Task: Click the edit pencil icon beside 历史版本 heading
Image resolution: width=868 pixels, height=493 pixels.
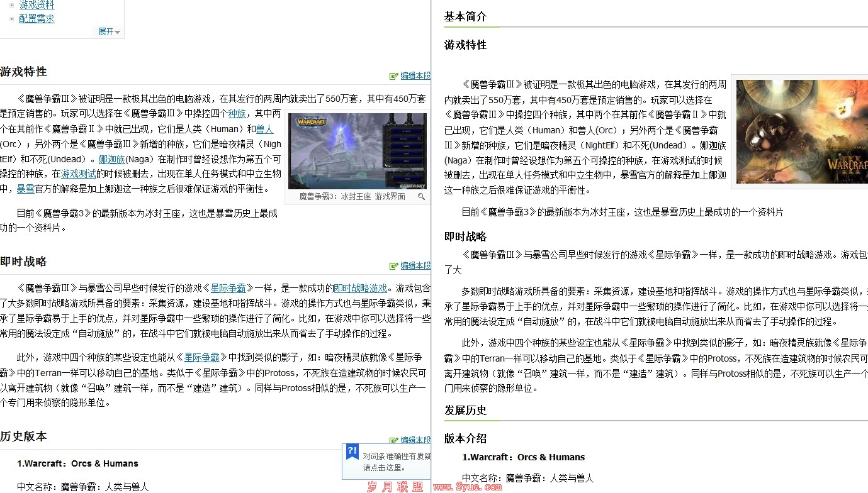Action: (394, 440)
